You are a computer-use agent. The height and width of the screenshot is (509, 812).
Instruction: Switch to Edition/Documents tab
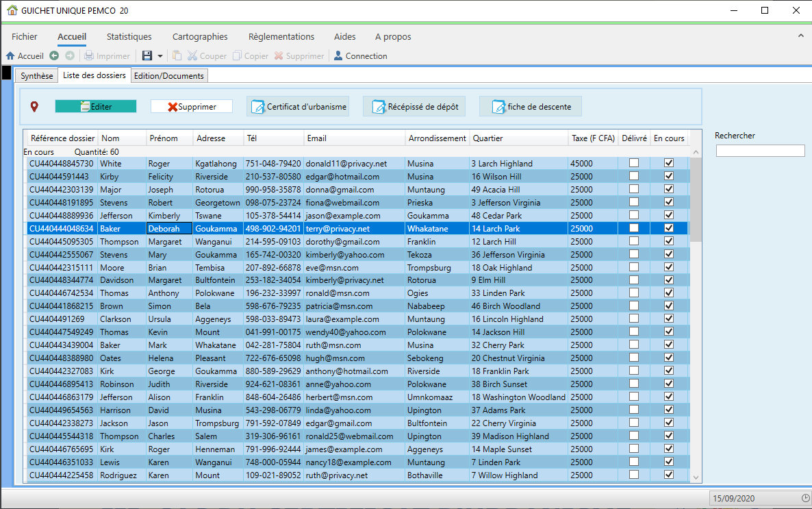click(x=169, y=75)
